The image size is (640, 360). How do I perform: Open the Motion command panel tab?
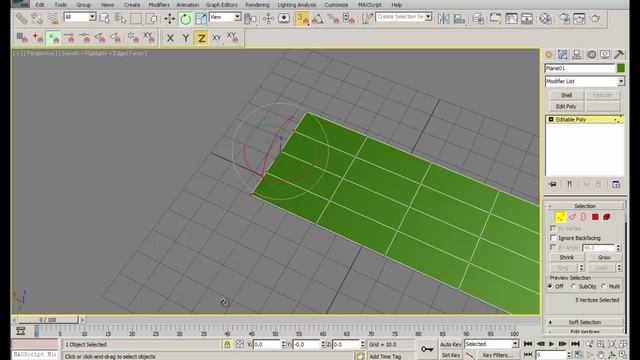click(x=591, y=54)
